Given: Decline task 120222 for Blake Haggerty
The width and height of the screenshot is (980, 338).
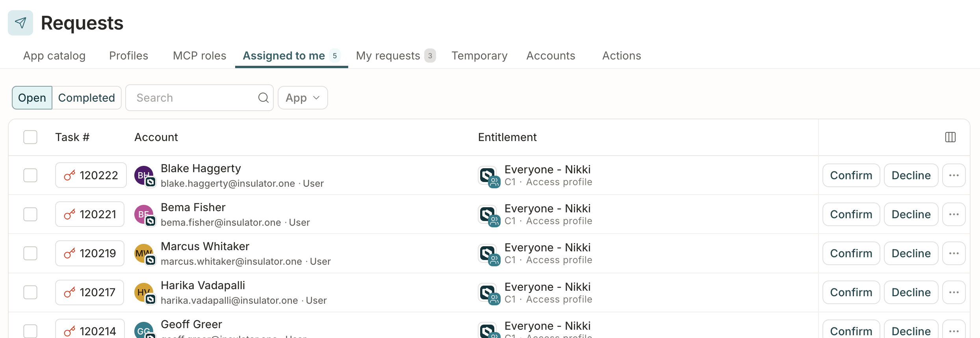Looking at the screenshot, I should point(911,175).
